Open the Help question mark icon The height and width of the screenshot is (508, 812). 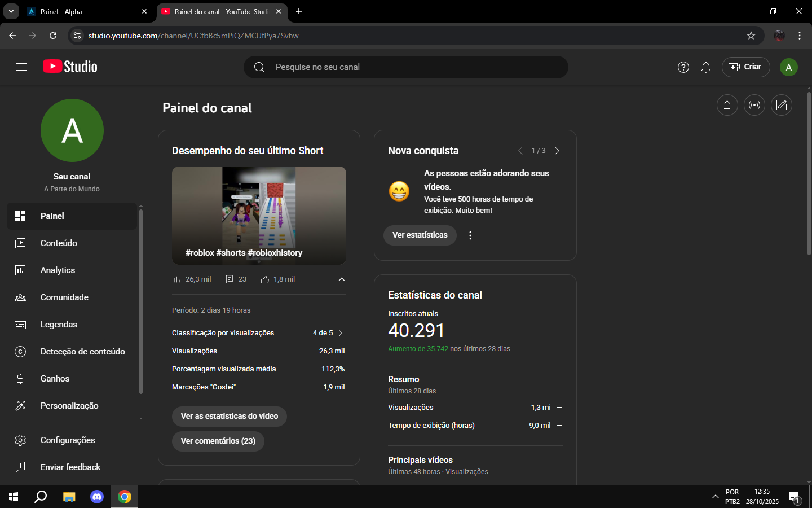tap(683, 67)
